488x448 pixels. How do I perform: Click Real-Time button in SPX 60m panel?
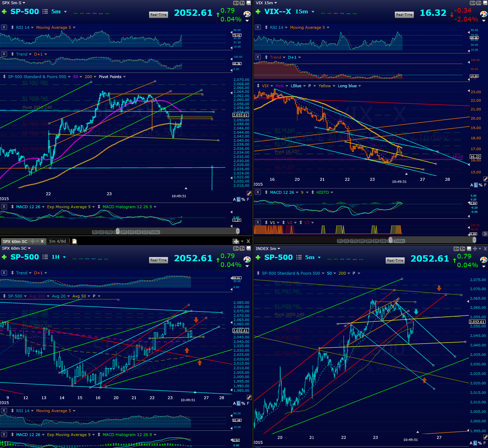coord(159,260)
